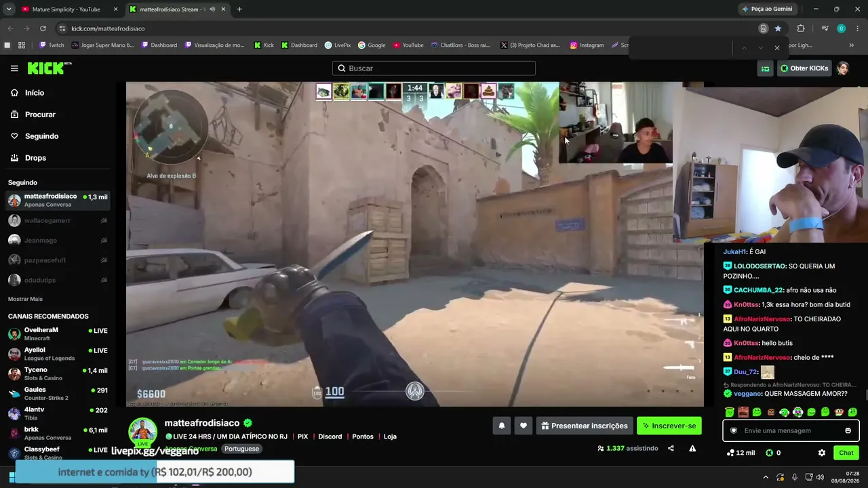Open the Instagram bookmark

(x=587, y=45)
